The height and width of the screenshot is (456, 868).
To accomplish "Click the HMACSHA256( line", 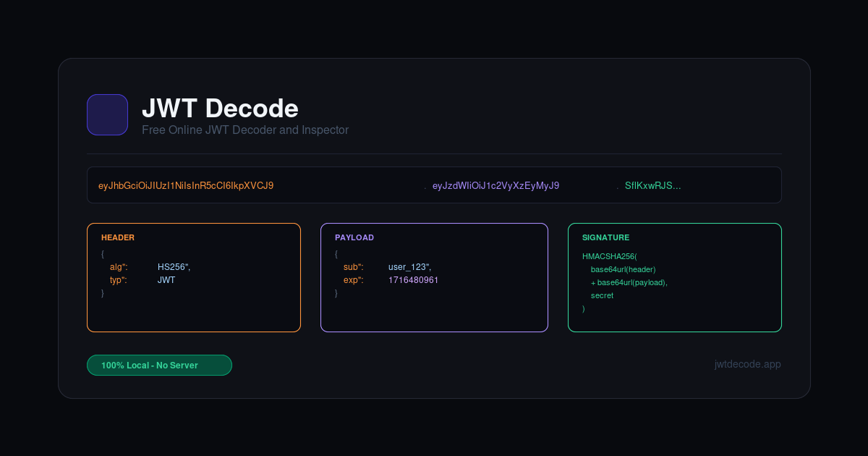I will pyautogui.click(x=610, y=256).
